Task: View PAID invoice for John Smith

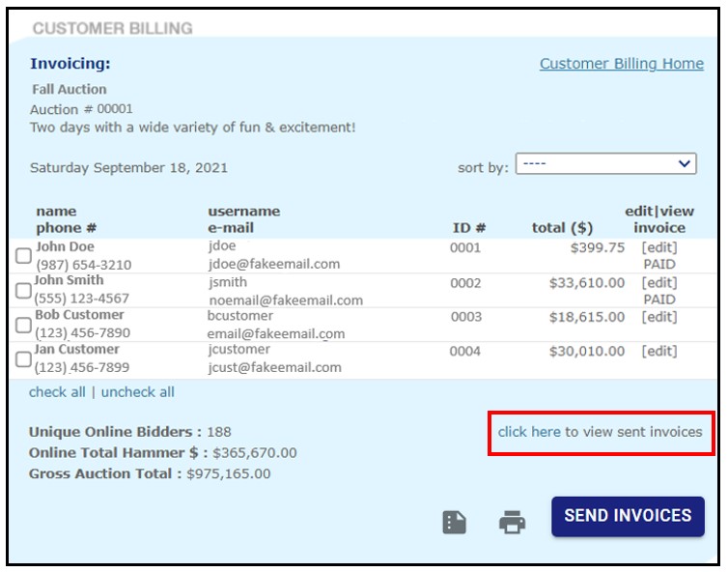Action: [659, 300]
